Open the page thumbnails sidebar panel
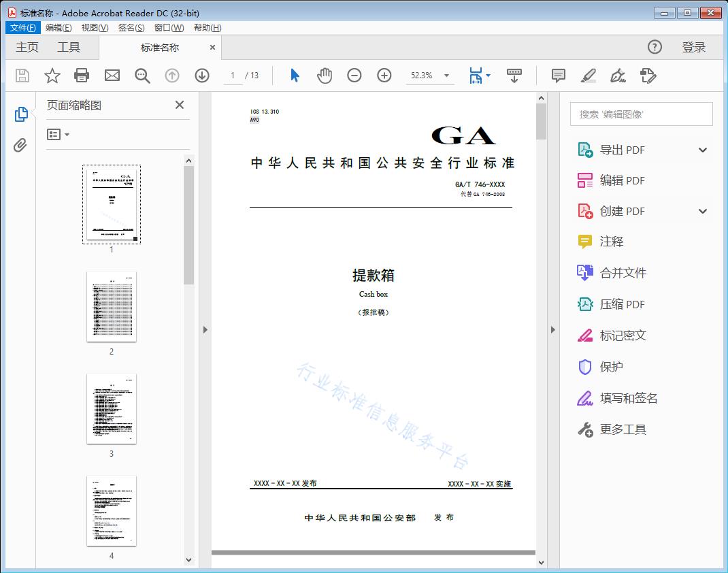 pyautogui.click(x=21, y=113)
